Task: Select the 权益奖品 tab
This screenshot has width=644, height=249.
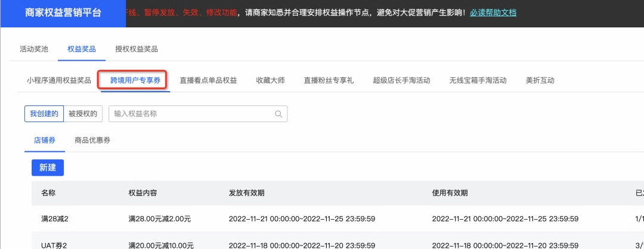Action: (x=82, y=49)
